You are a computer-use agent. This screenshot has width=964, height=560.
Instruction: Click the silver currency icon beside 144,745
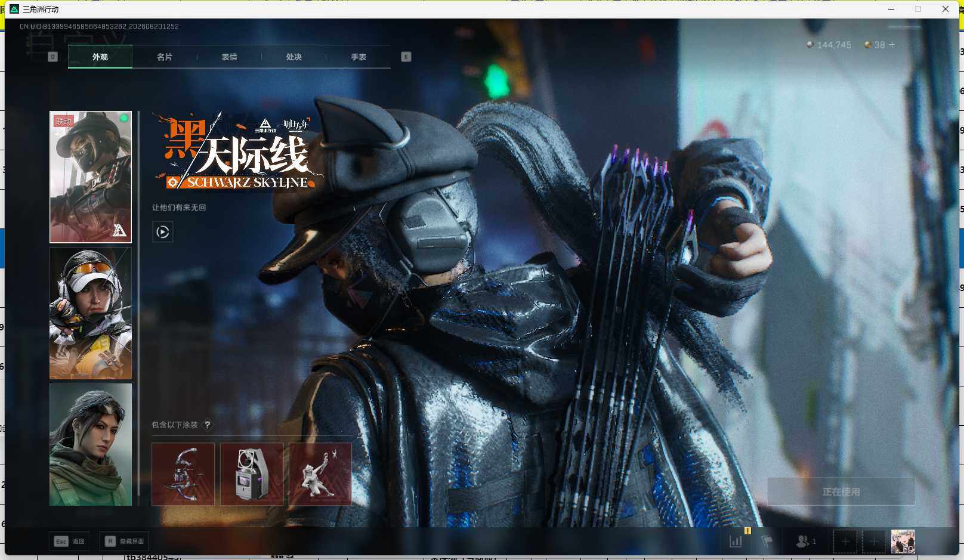(x=809, y=45)
